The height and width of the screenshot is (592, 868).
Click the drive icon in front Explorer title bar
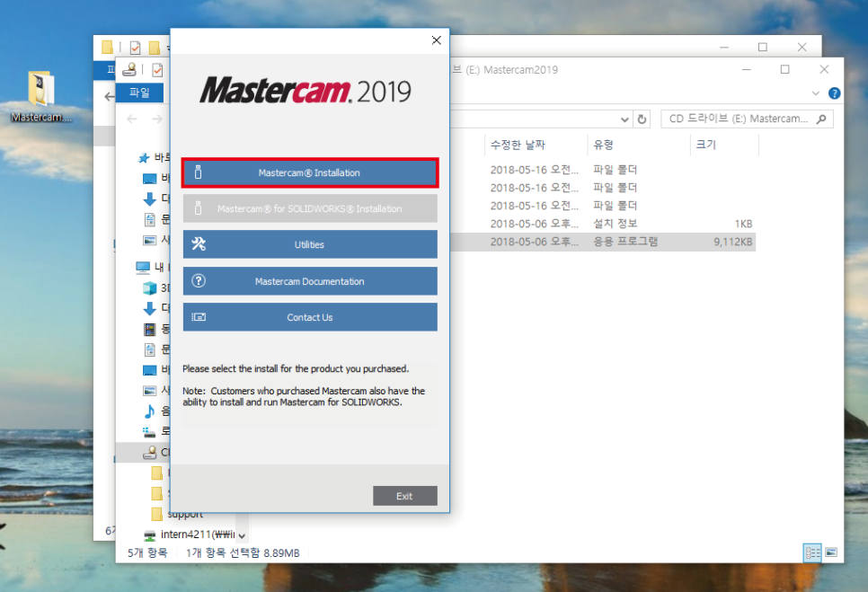tap(129, 69)
